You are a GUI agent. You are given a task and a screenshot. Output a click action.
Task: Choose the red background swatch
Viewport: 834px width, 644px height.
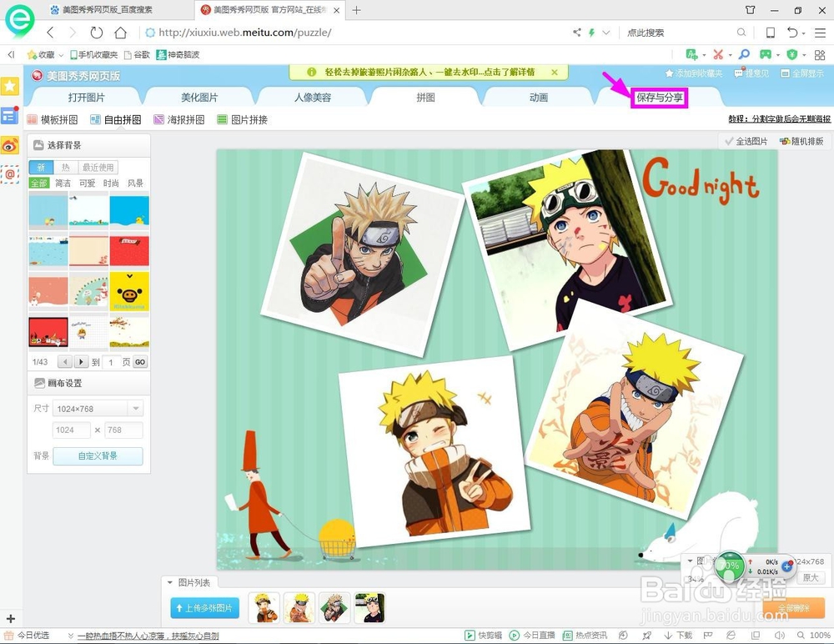[129, 251]
